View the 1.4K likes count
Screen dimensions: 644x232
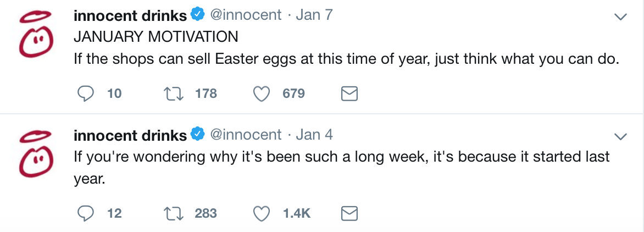point(297,213)
